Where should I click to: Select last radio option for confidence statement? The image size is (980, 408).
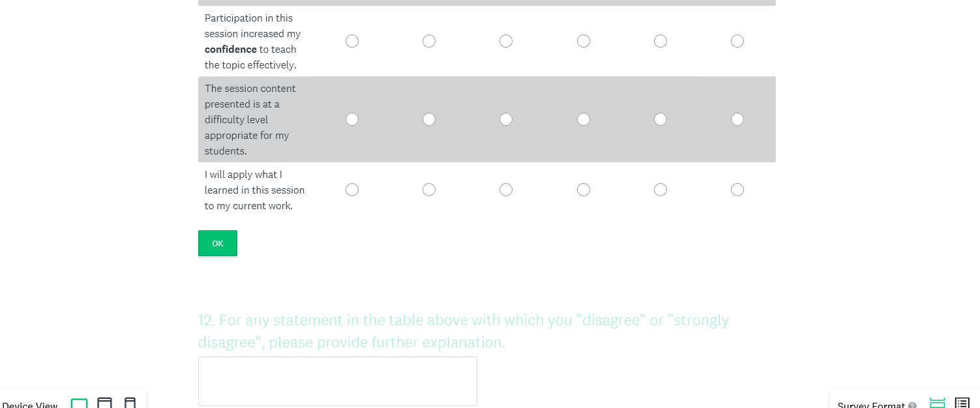(x=737, y=41)
